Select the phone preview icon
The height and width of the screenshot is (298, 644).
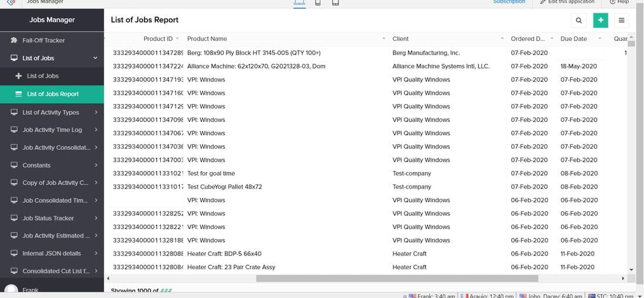[318, 3]
